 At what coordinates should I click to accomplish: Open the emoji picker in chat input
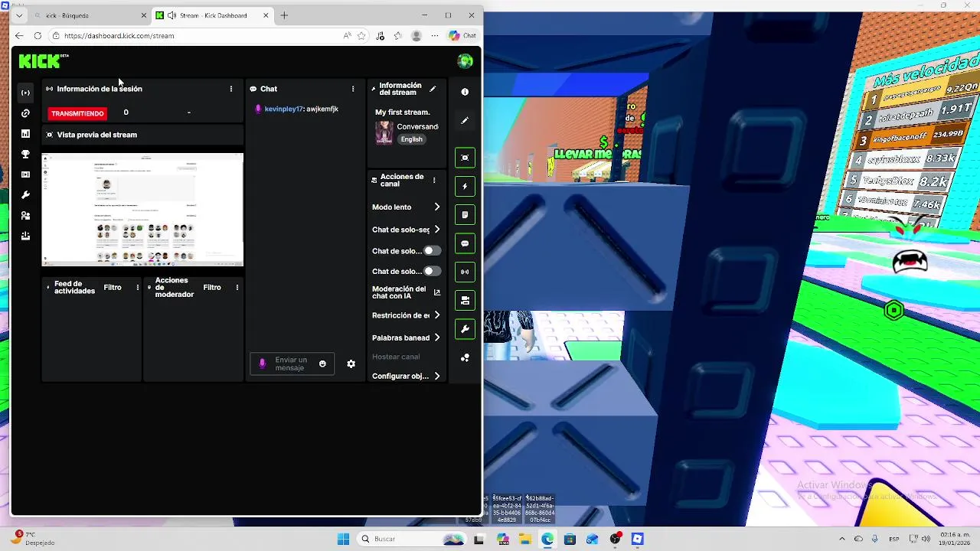[x=322, y=364]
